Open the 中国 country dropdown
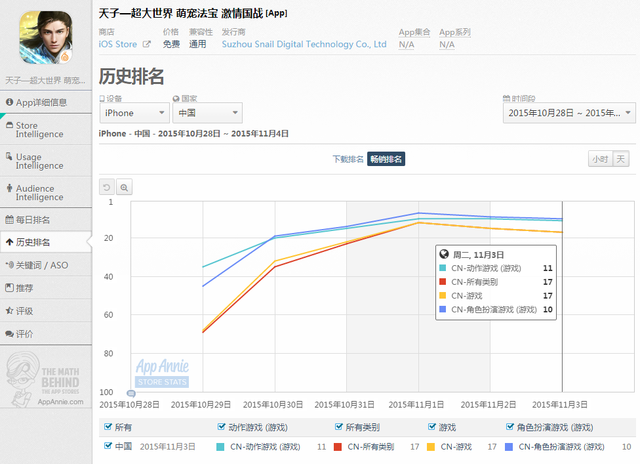Image resolution: width=640 pixels, height=464 pixels. click(207, 113)
